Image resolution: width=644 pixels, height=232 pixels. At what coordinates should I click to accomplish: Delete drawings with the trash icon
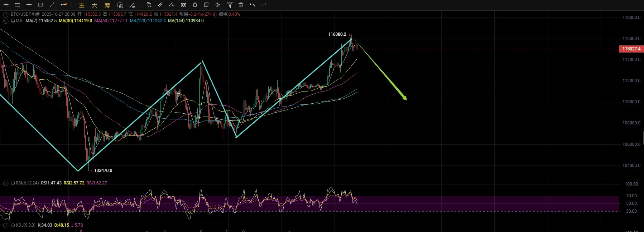pyautogui.click(x=241, y=5)
